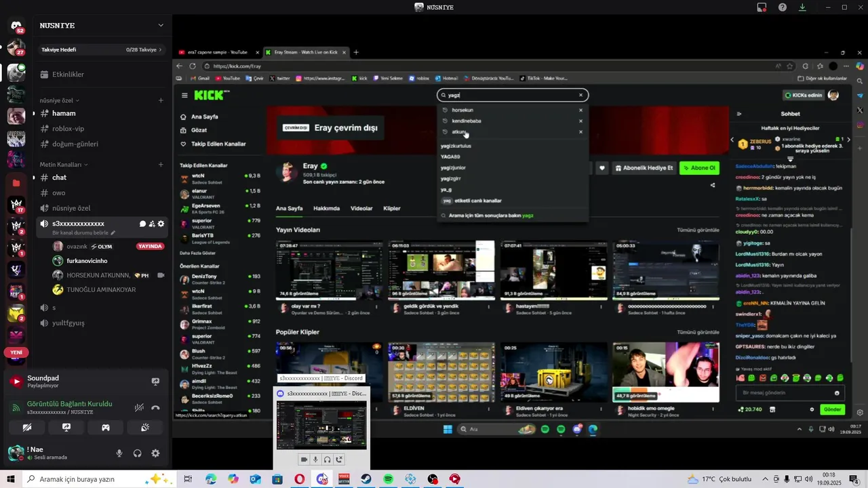The image size is (868, 488).
Task: Open edit channel gear on s3xxxxxxxxxxxxxx channel
Action: click(x=161, y=224)
